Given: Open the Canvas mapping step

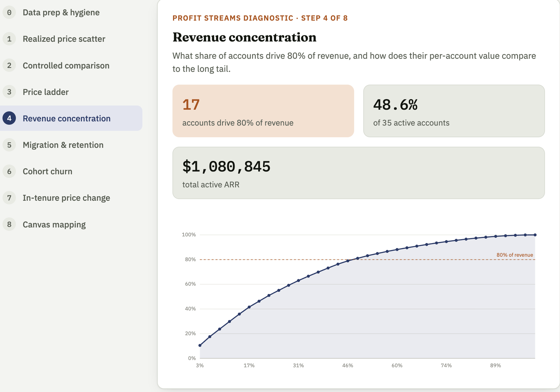Looking at the screenshot, I should coord(54,224).
